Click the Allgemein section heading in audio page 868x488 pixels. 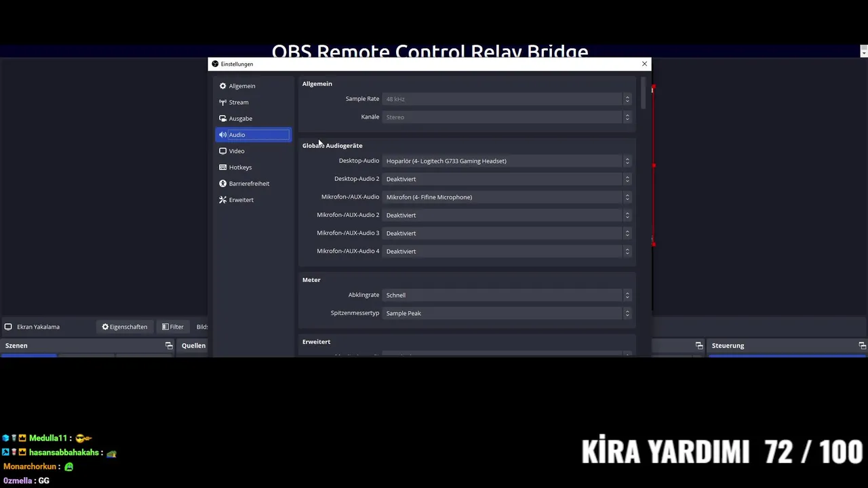tap(317, 84)
